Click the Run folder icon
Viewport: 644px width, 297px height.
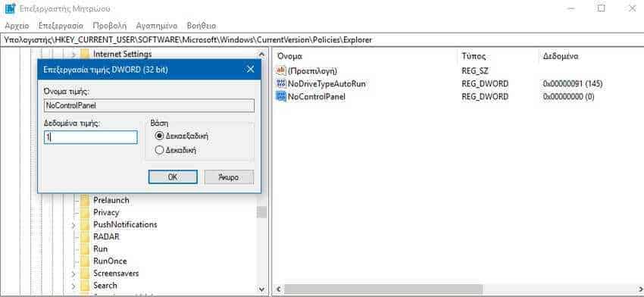point(85,249)
